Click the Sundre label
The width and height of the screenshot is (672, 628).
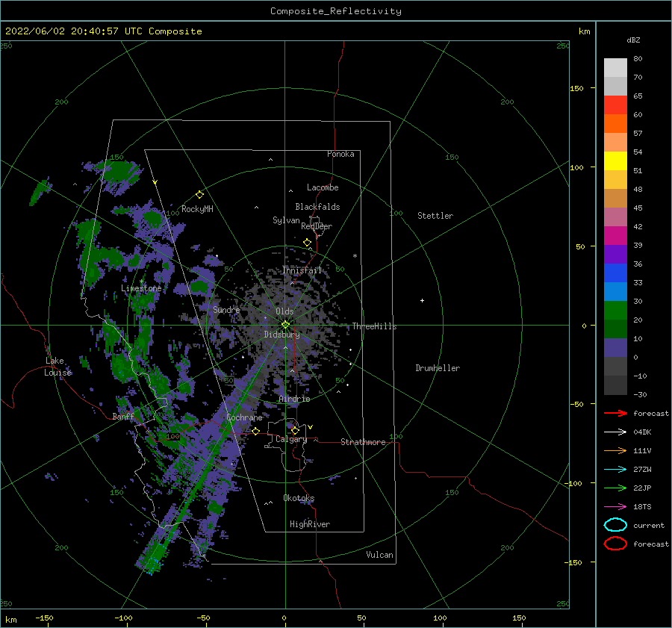[226, 309]
